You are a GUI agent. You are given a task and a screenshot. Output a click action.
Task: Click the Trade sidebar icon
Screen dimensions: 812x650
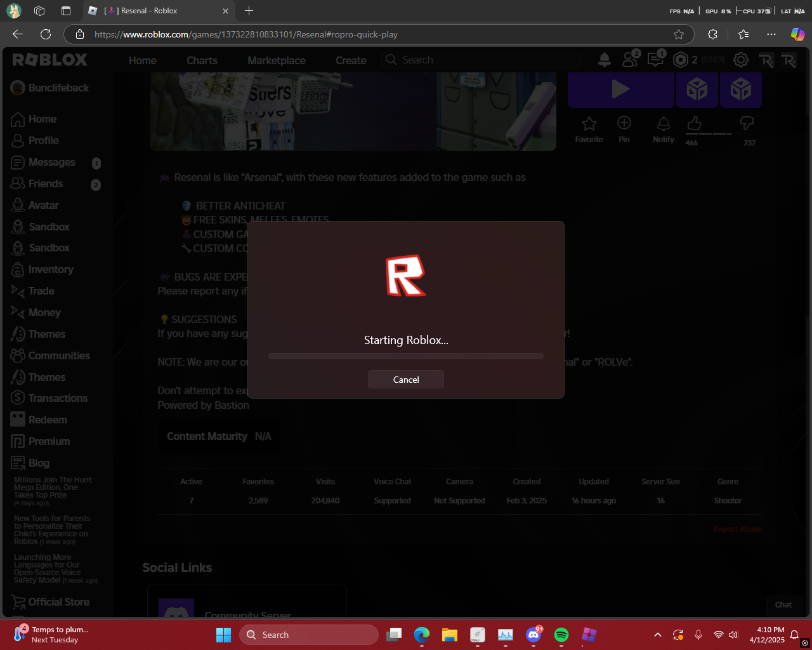coord(18,291)
